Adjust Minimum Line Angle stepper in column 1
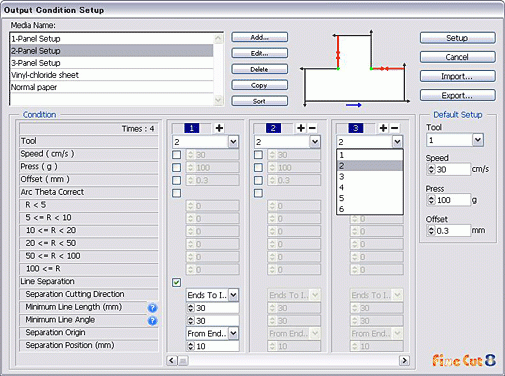Image resolution: width=505 pixels, height=376 pixels. point(190,321)
